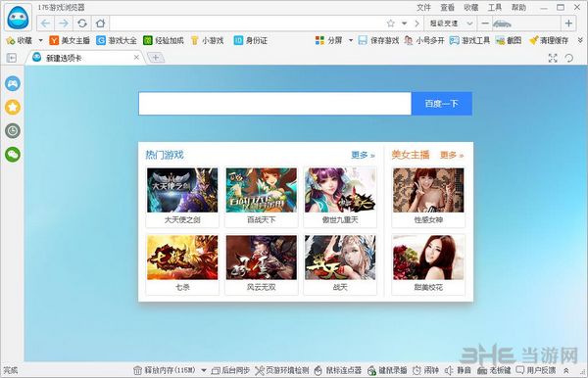The image size is (588, 378).
Task: Open sidebar favorites star icon
Action: tap(13, 107)
